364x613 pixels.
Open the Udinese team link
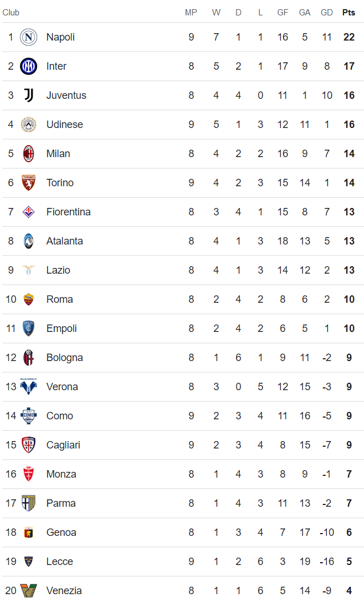coord(65,125)
